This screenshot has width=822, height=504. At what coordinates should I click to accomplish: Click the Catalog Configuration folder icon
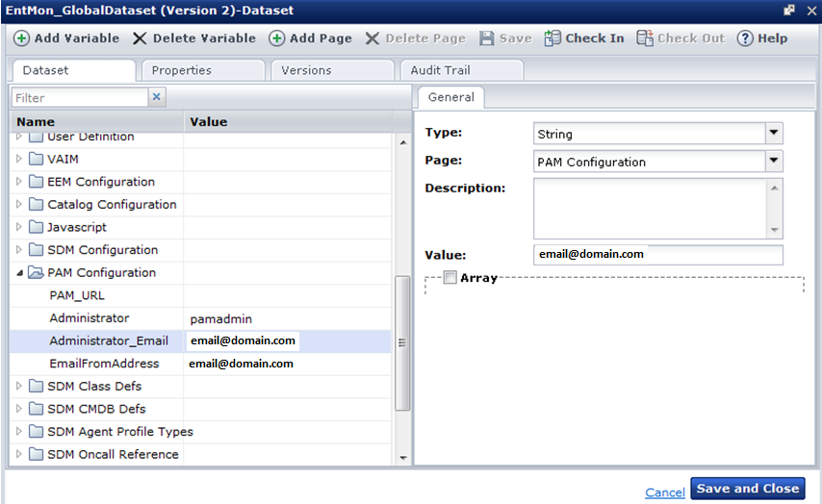click(x=36, y=204)
